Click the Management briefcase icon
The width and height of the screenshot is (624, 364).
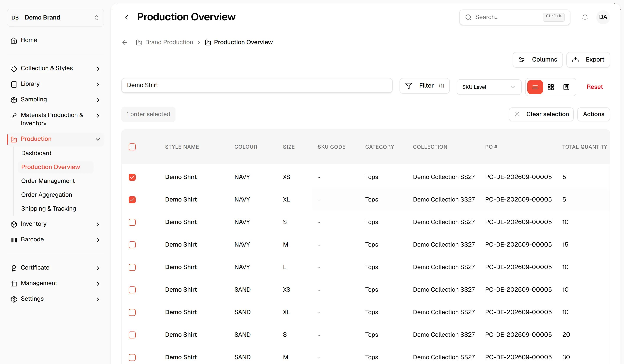point(14,284)
